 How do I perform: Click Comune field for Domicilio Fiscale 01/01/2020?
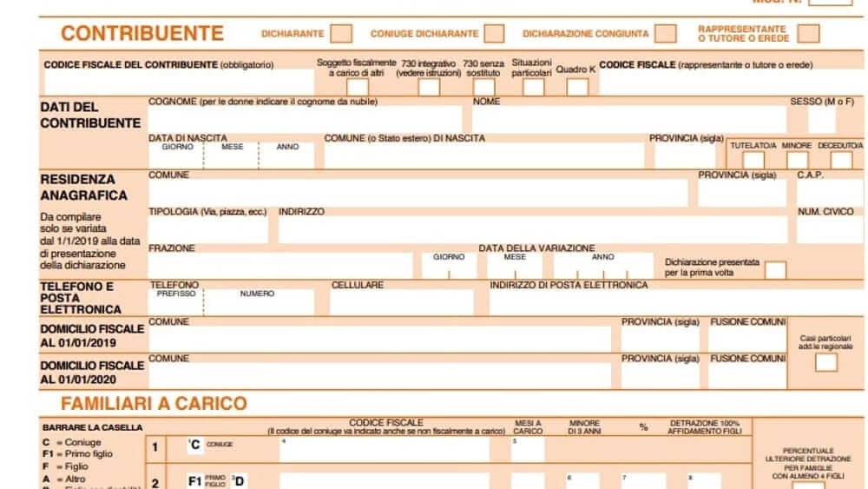379,375
